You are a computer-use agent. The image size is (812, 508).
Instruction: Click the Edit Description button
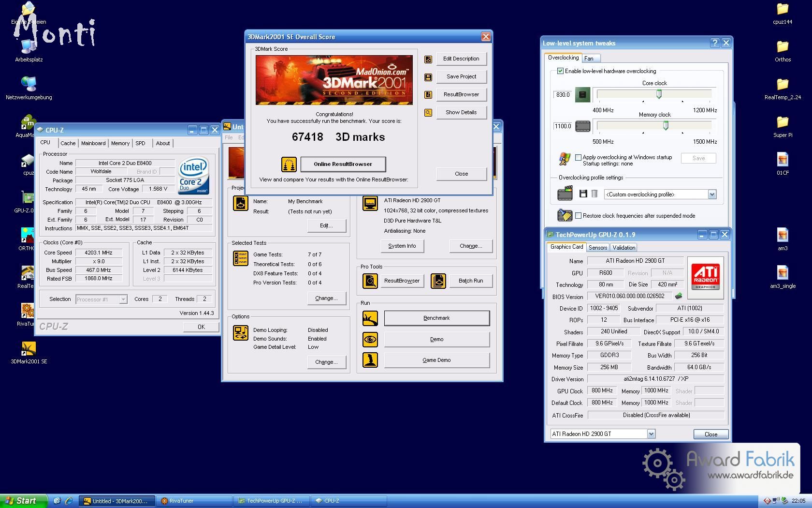click(x=461, y=59)
